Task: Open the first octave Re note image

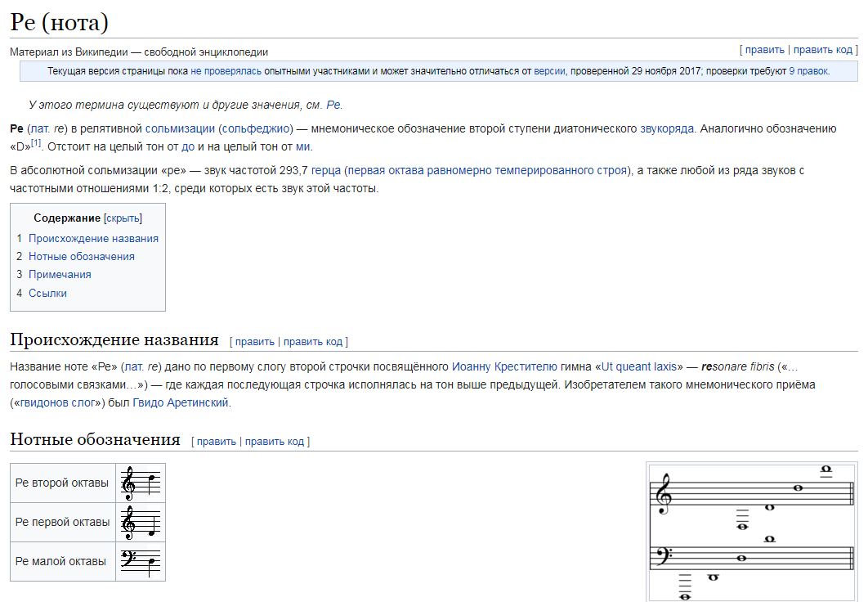Action: point(141,522)
